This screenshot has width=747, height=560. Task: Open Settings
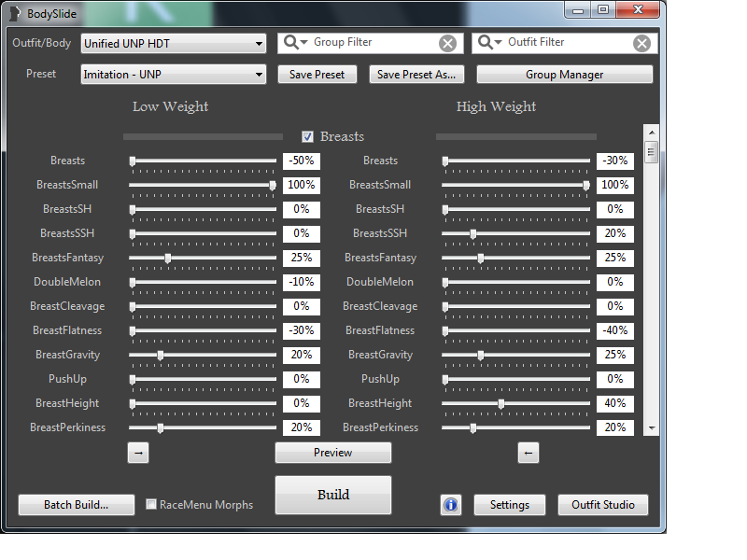point(510,505)
